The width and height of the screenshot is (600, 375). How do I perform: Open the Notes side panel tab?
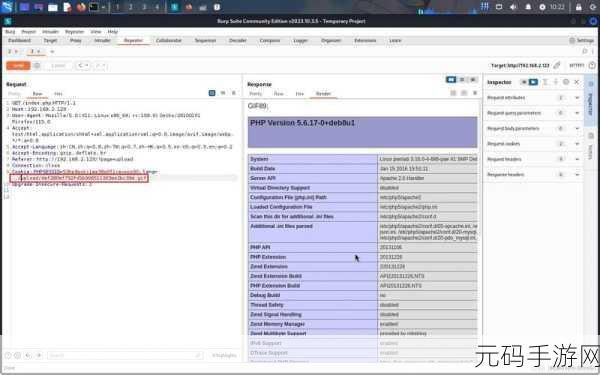pos(591,147)
